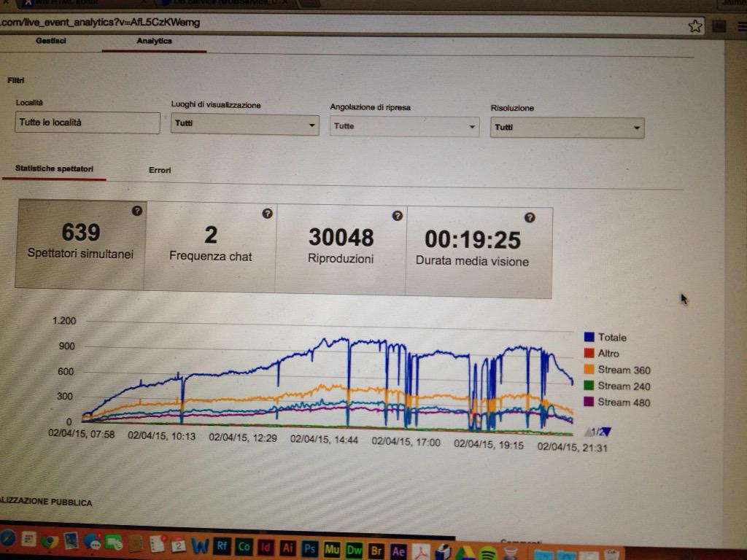The height and width of the screenshot is (560, 747).
Task: Open Reminders from the dock
Action: [x=158, y=543]
